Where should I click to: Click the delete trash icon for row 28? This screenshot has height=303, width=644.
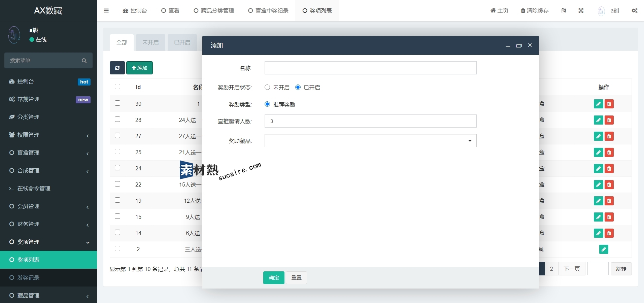point(609,120)
